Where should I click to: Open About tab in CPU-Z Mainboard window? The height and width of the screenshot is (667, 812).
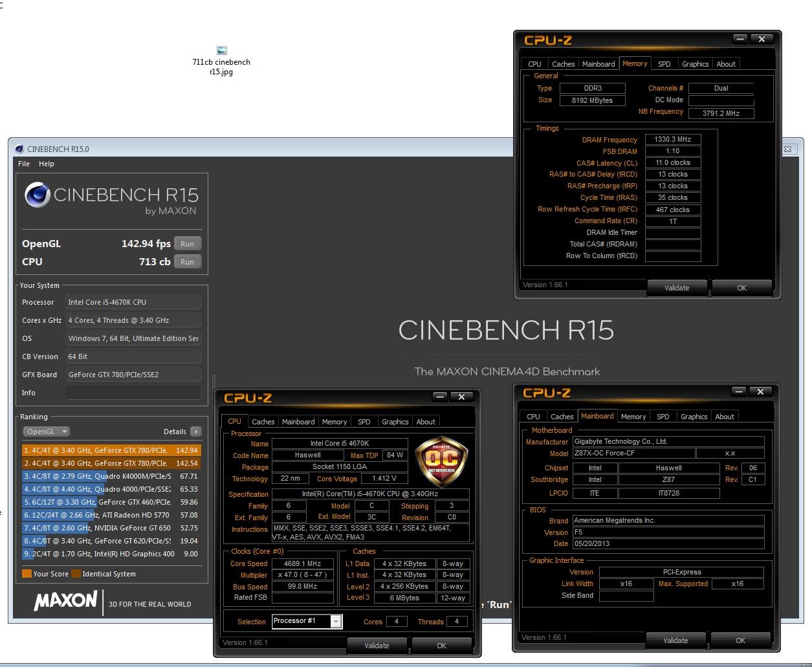pos(725,417)
